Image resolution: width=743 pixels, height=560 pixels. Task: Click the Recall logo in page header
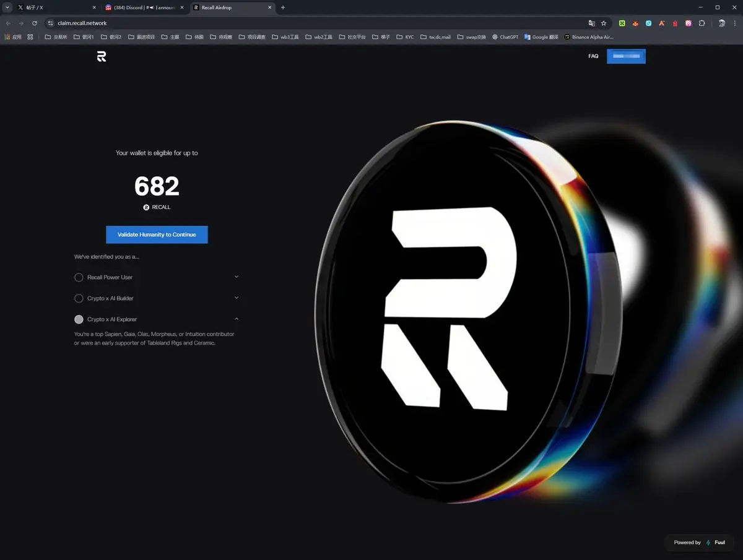coord(102,56)
